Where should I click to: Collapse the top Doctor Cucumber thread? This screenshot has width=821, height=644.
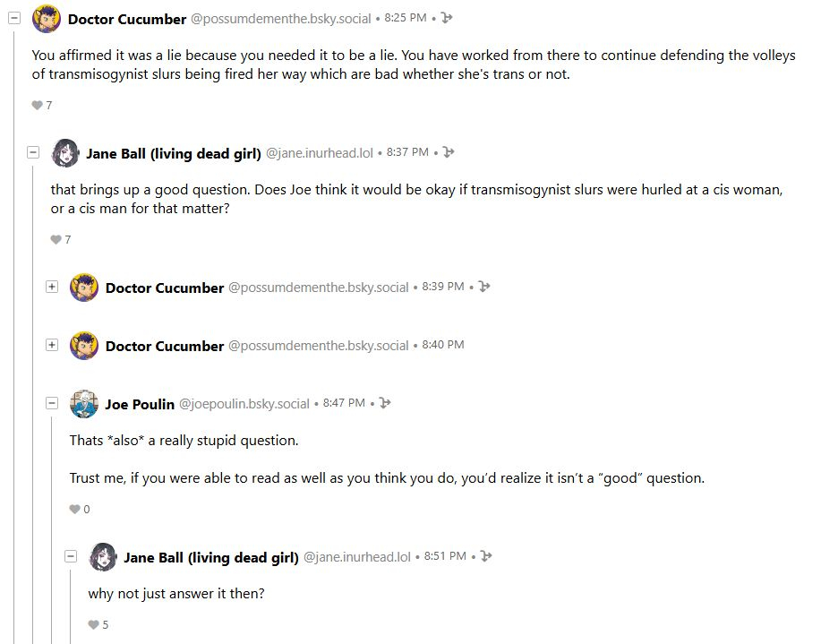[x=14, y=18]
